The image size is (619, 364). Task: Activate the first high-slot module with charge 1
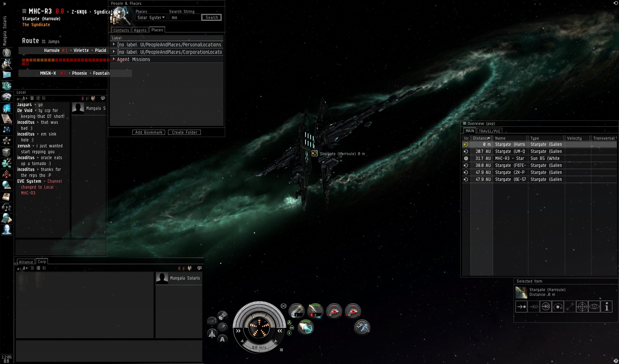tap(296, 311)
